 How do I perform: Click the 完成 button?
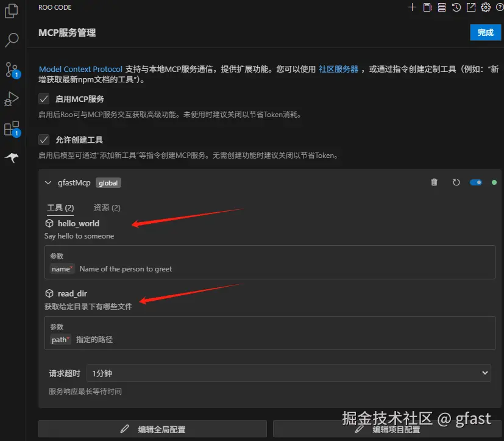pyautogui.click(x=485, y=32)
